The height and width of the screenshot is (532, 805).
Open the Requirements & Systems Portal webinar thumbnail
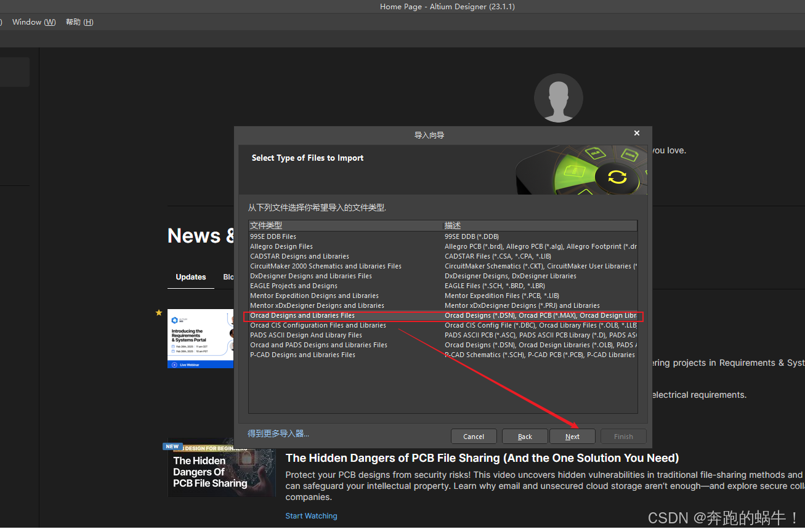pos(201,339)
